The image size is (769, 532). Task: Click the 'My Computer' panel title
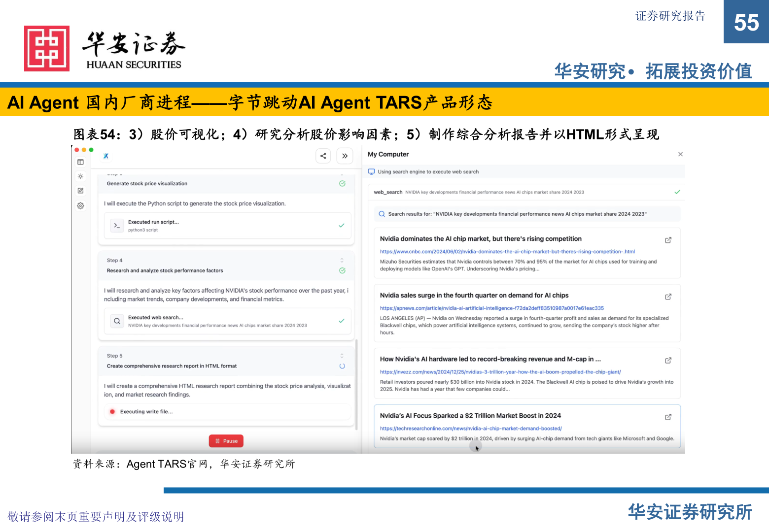[388, 154]
